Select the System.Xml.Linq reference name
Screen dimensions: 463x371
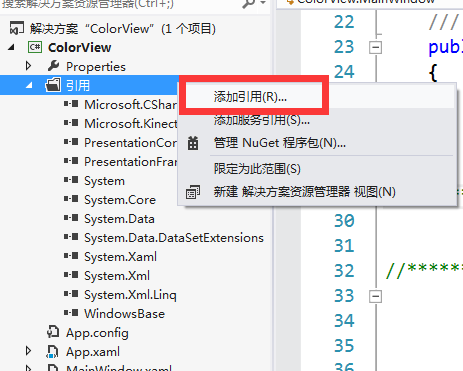coord(130,295)
